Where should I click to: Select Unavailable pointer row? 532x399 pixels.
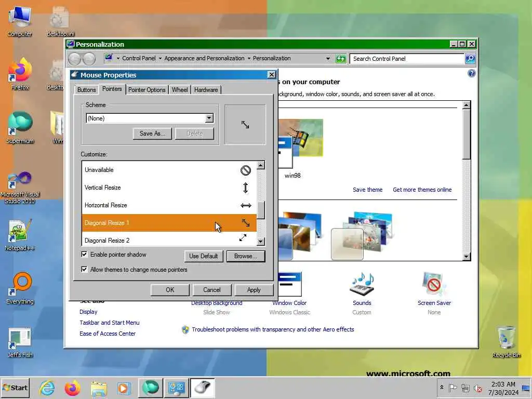click(169, 170)
